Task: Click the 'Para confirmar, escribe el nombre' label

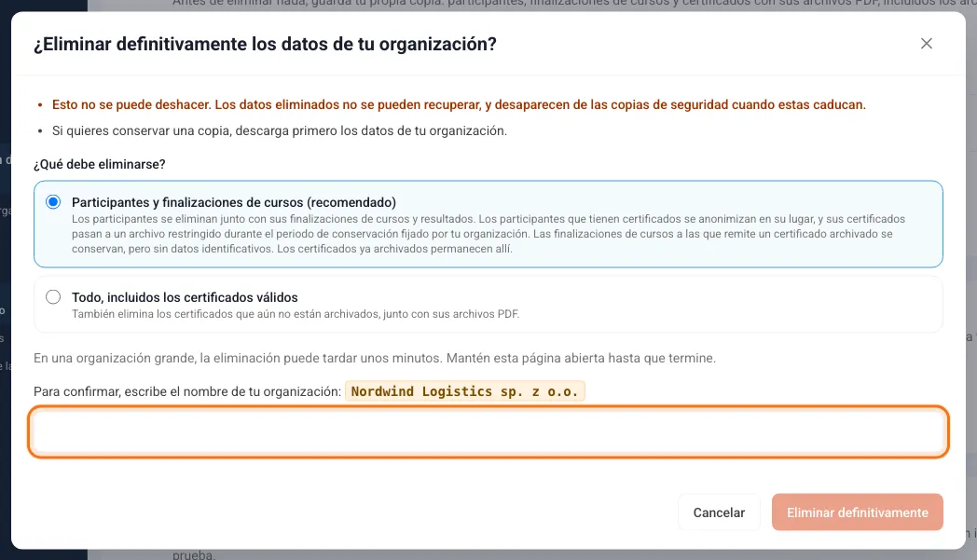Action: pyautogui.click(x=187, y=391)
